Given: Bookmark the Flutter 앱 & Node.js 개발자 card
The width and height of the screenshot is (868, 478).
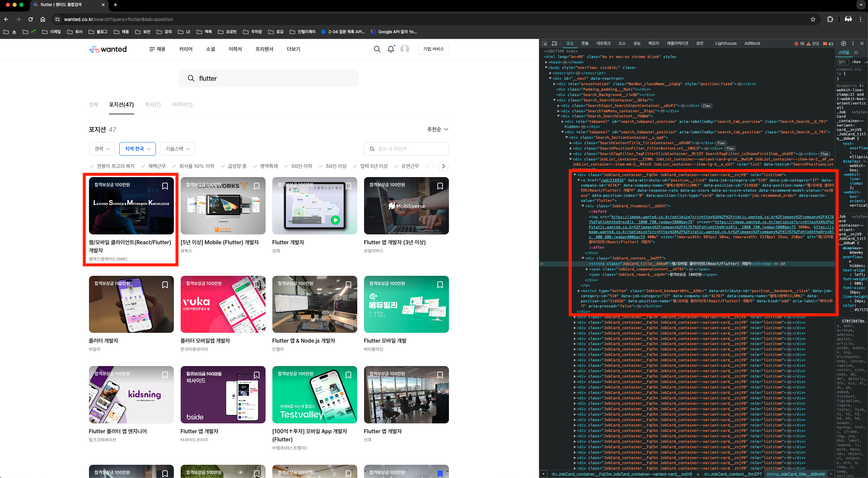Looking at the screenshot, I should (x=348, y=285).
